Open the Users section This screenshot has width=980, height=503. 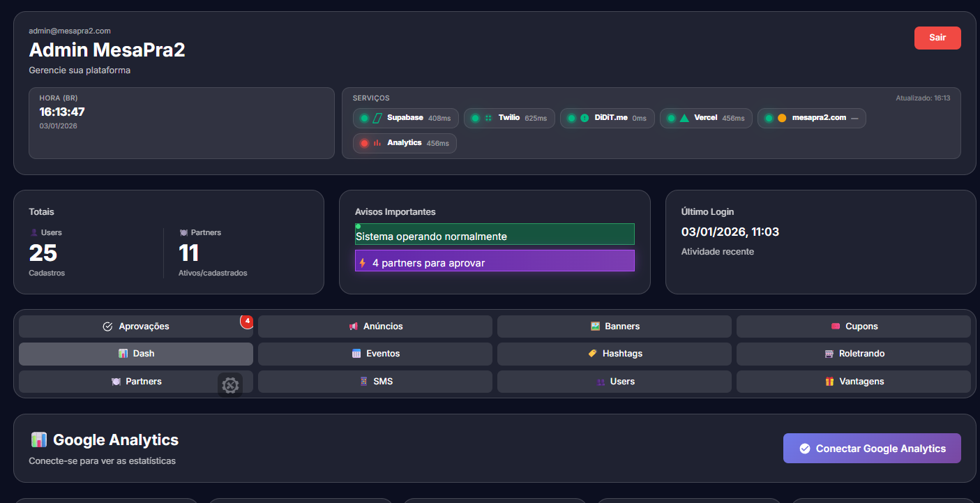tap(614, 382)
